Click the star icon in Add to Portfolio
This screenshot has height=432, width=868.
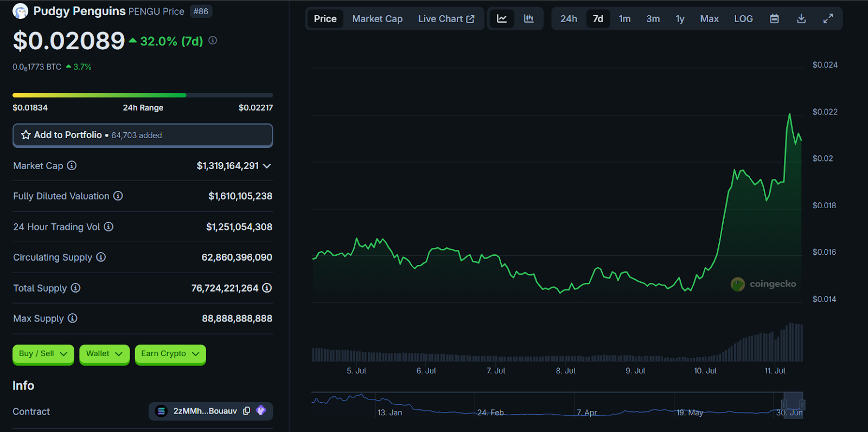(x=25, y=135)
